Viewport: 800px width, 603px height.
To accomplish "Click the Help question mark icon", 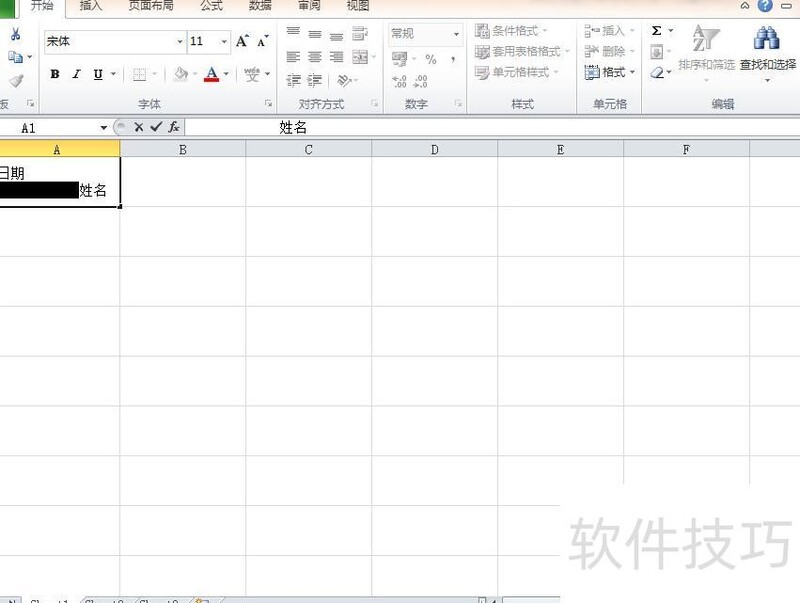I will [x=765, y=6].
